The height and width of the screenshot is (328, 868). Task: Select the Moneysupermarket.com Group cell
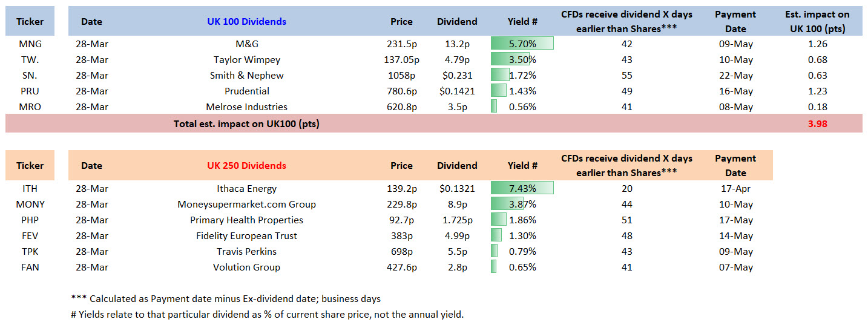[x=246, y=204]
